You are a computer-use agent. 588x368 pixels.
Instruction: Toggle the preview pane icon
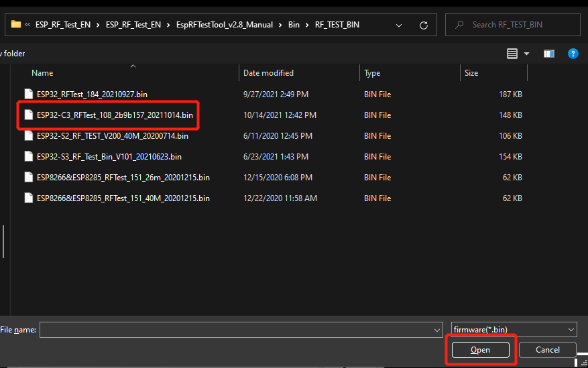tap(549, 54)
